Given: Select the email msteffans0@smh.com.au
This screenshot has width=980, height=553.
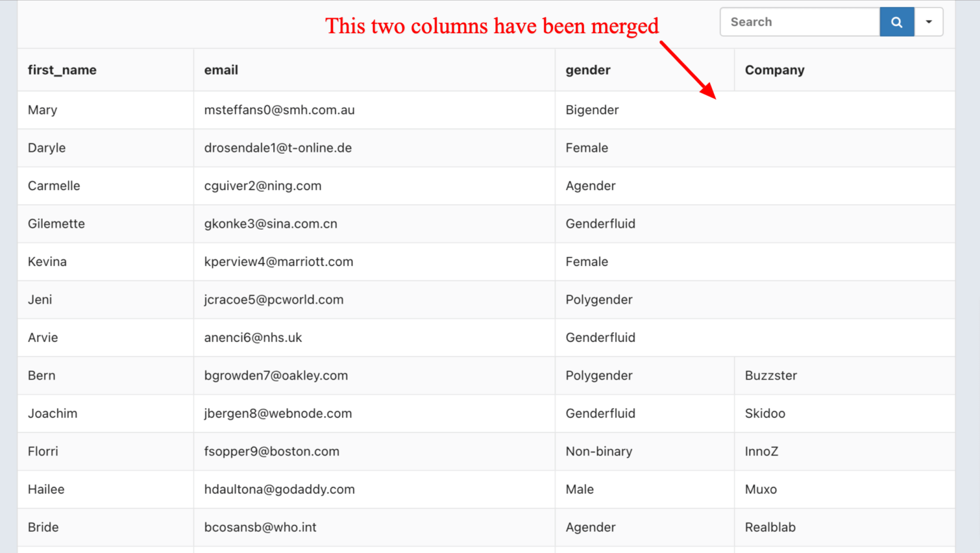Looking at the screenshot, I should click(x=279, y=110).
